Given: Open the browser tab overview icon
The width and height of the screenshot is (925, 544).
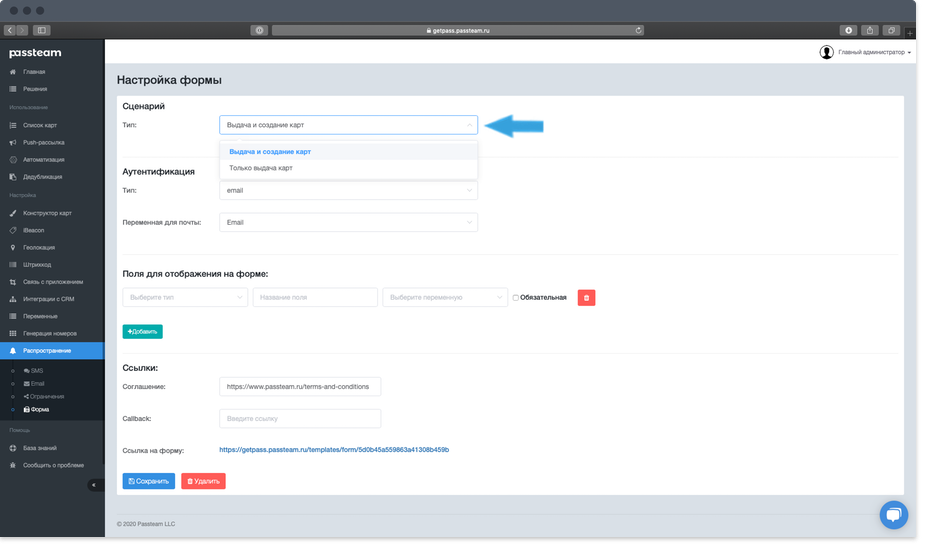Looking at the screenshot, I should (891, 30).
